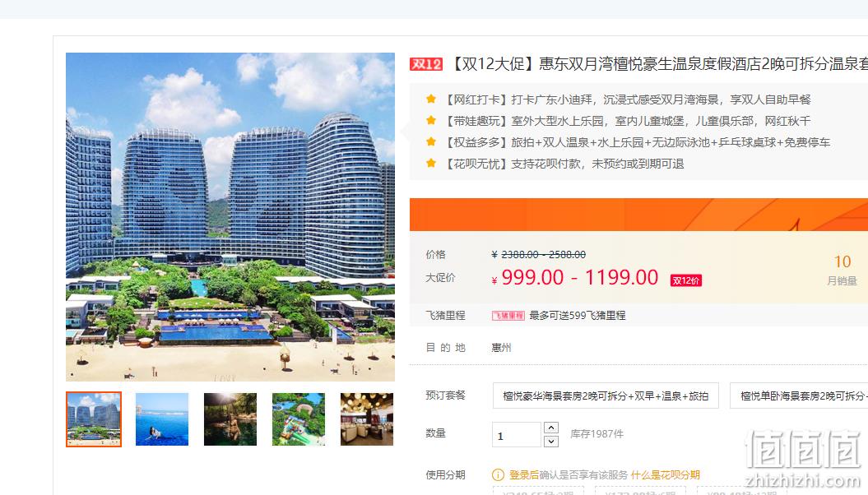Open the 登录后 login link
The width and height of the screenshot is (868, 495).
click(523, 474)
